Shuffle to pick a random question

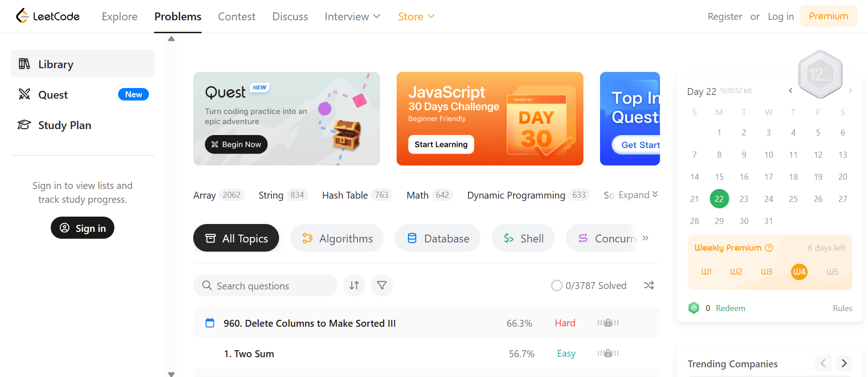(x=649, y=286)
